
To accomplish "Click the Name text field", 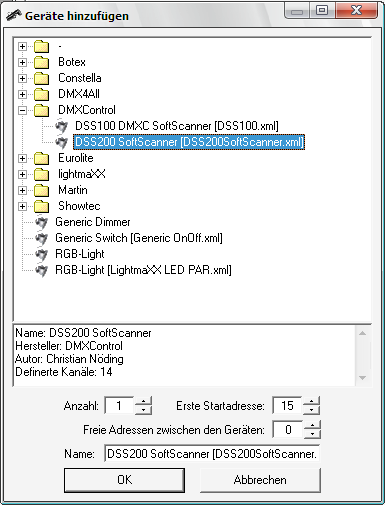I will (212, 454).
